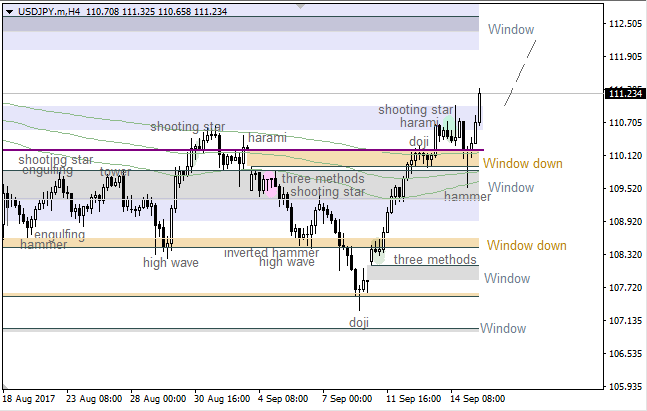Click the 'doji' label below the lowest candle
The image size is (647, 411).
(359, 323)
